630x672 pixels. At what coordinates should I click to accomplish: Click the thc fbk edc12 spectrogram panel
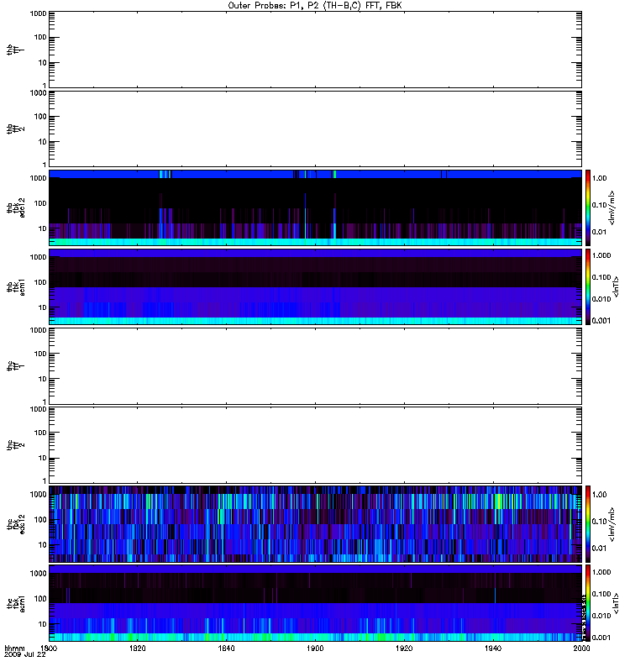(315, 524)
